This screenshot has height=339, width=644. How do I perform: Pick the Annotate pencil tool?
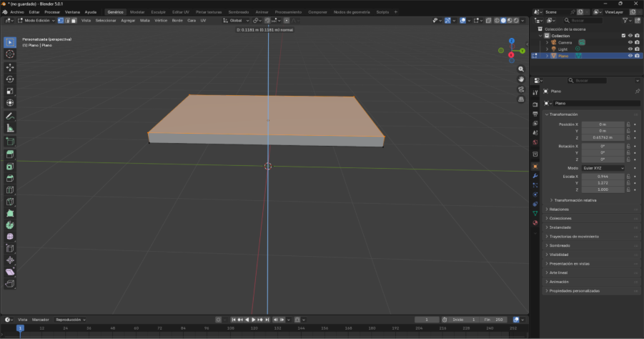coord(10,116)
